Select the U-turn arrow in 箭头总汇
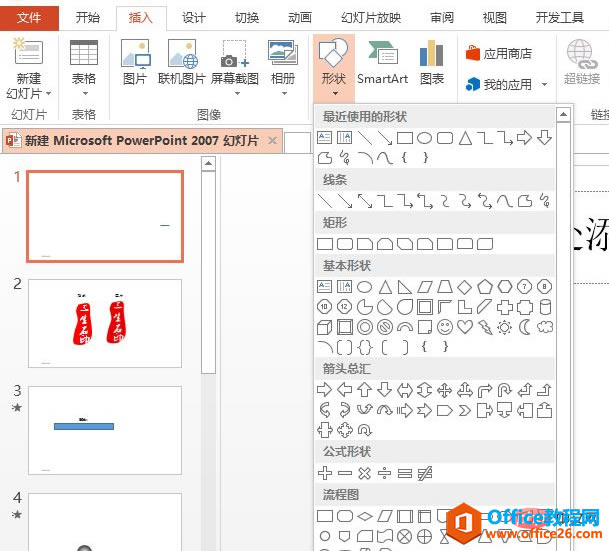This screenshot has width=609, height=551. (x=505, y=389)
